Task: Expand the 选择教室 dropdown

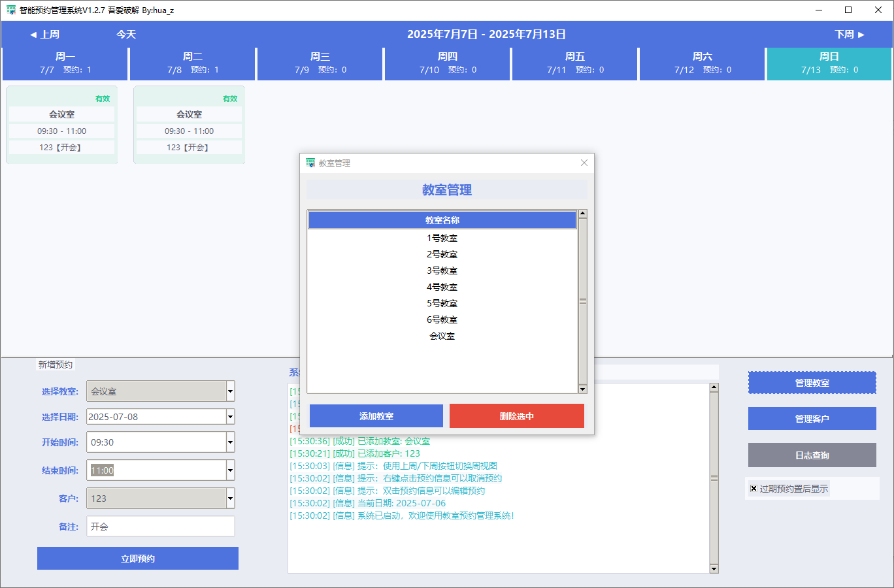Action: point(230,391)
